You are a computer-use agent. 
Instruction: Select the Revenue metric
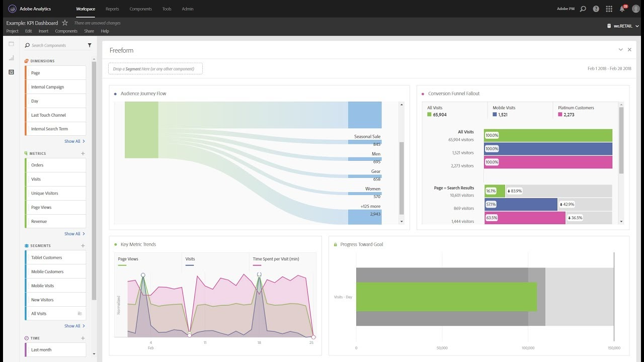(55, 221)
